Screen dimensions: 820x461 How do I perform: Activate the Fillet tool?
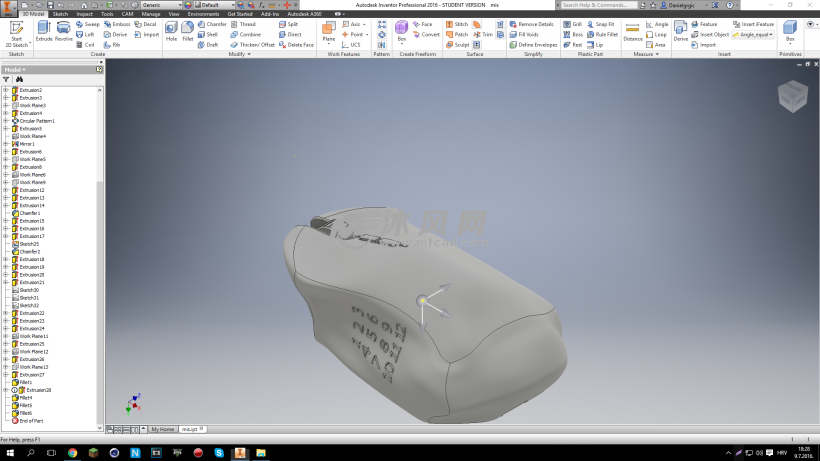(188, 30)
